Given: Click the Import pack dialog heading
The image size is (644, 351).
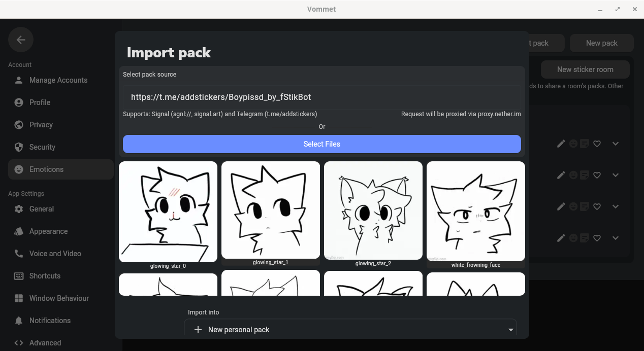Looking at the screenshot, I should [x=169, y=53].
